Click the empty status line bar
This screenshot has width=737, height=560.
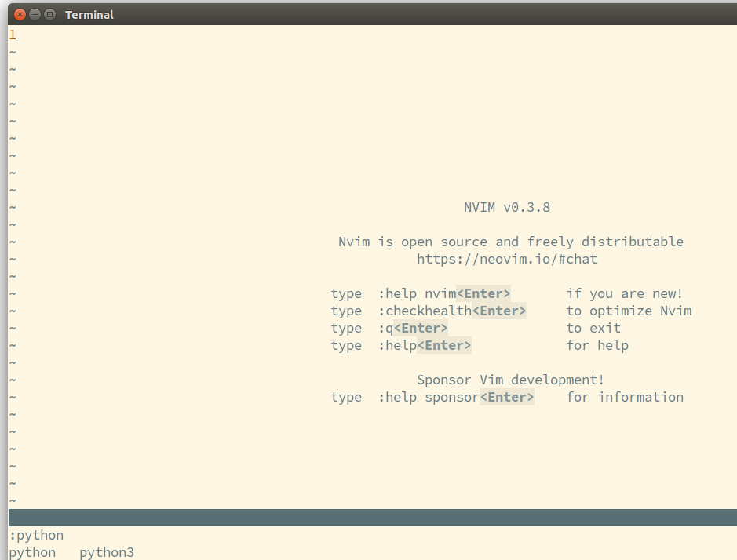[x=373, y=518]
